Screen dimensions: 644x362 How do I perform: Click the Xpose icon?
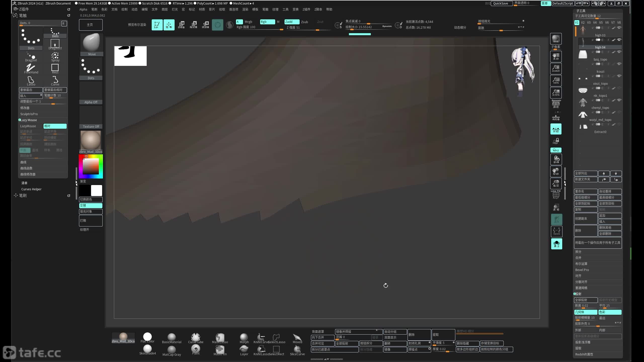pos(556,231)
